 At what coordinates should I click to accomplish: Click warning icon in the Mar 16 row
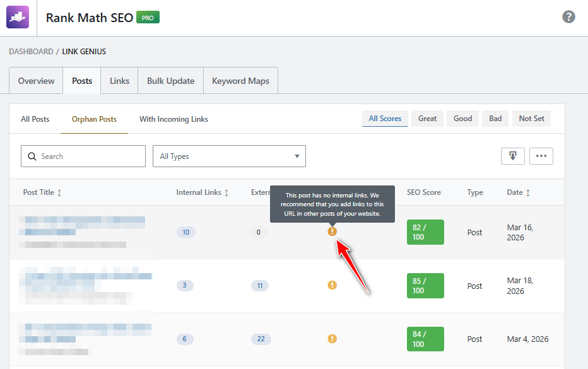(x=332, y=231)
